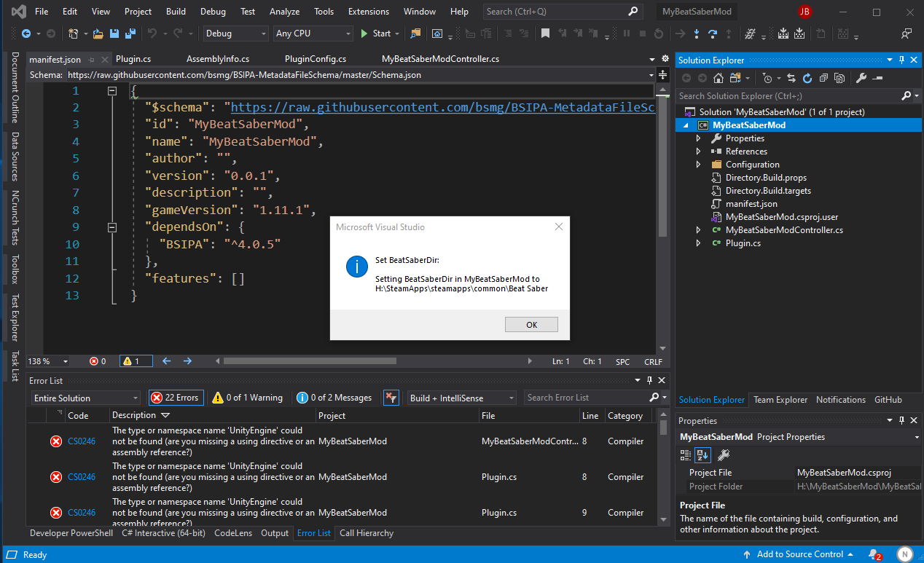Collapse All items in Solution Explorer
This screenshot has height=563, width=924.
[823, 78]
